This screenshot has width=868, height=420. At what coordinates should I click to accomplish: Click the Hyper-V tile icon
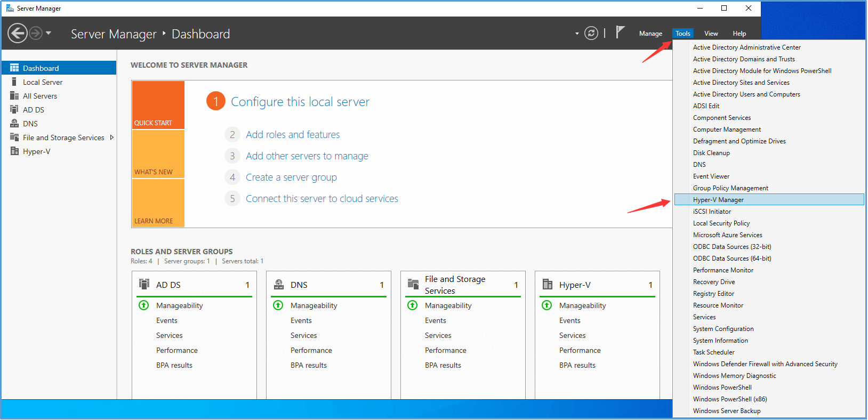pos(547,284)
